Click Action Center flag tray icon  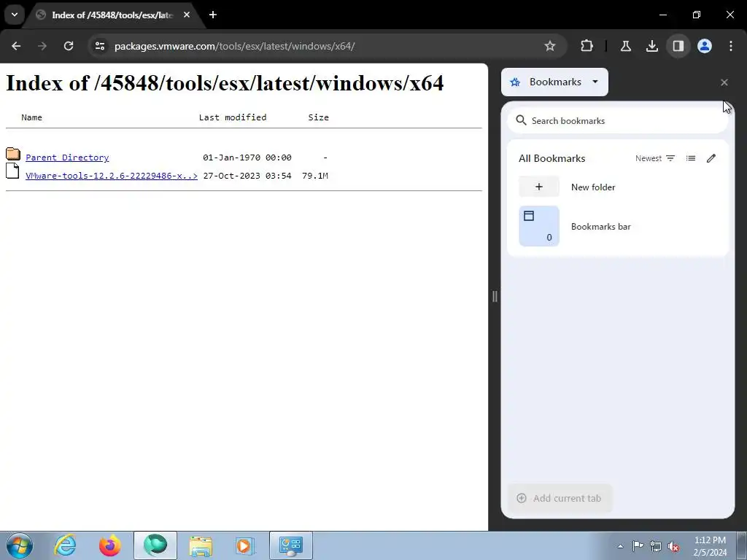pyautogui.click(x=638, y=546)
